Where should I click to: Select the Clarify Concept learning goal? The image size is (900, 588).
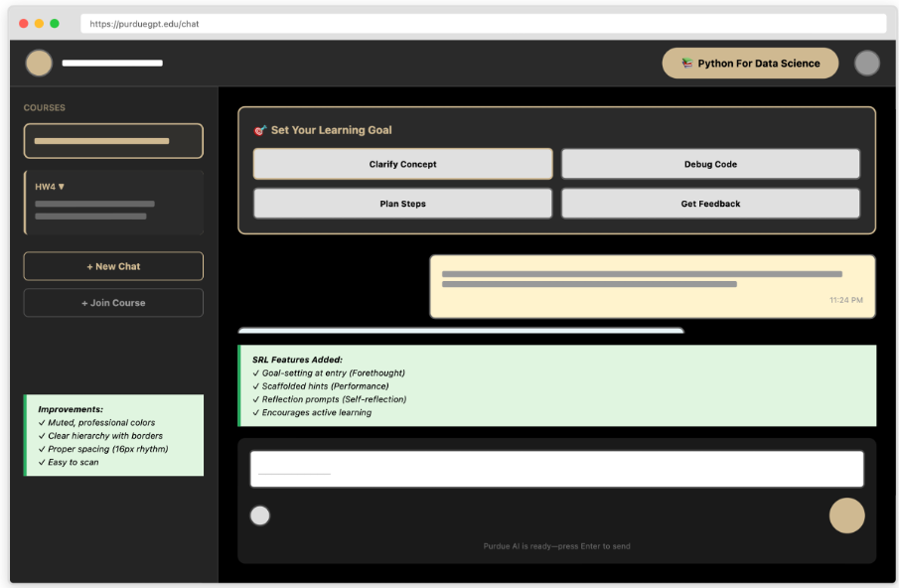[403, 164]
